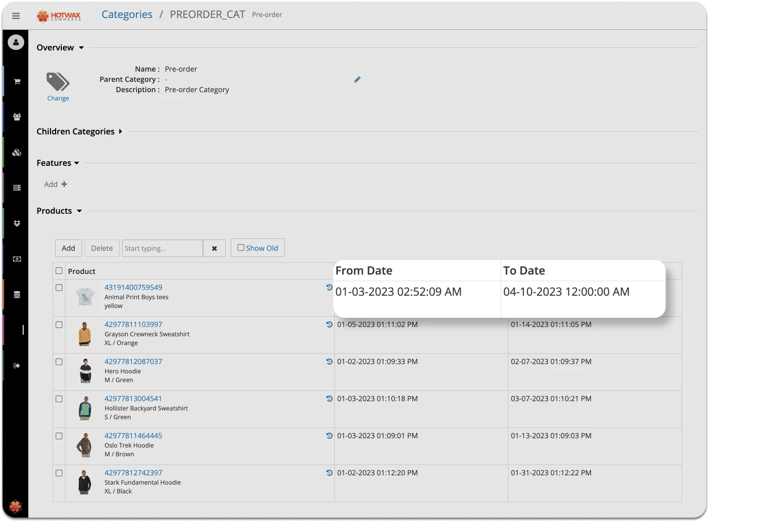This screenshot has height=532, width=764.
Task: Click from date 01-05-2023 01:11:02 PM
Action: point(378,324)
